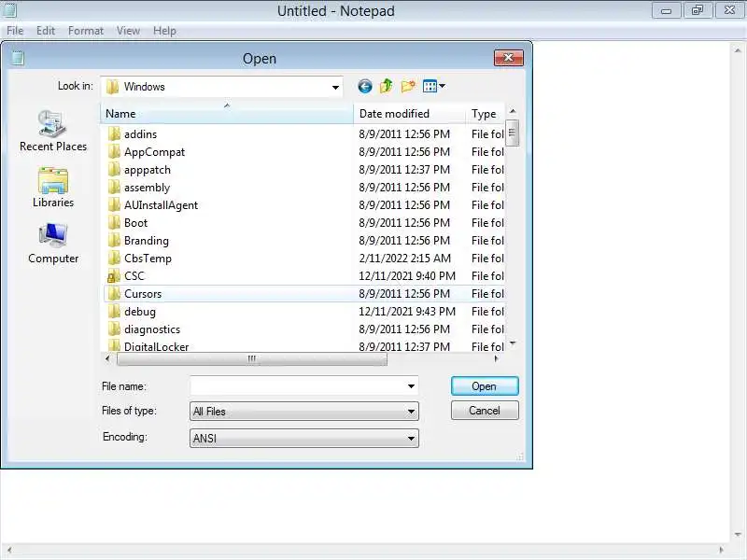
Task: Click the Open dialog title icon
Action: tap(18, 58)
